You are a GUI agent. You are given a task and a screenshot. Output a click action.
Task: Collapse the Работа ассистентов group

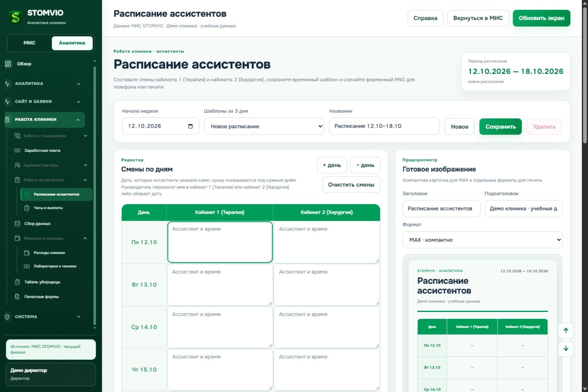click(51, 180)
